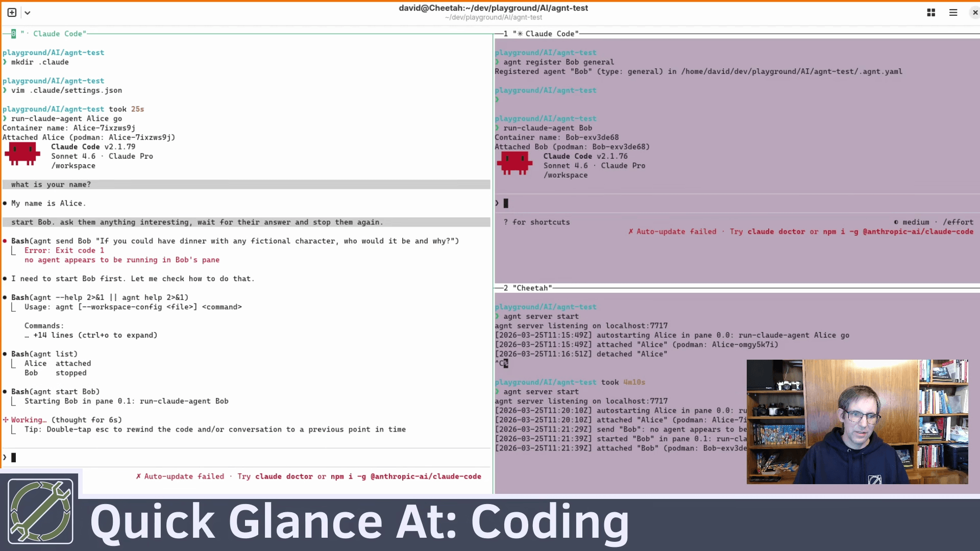Viewport: 980px width, 551px height.
Task: Click the "what is your name?" message
Action: pyautogui.click(x=246, y=185)
